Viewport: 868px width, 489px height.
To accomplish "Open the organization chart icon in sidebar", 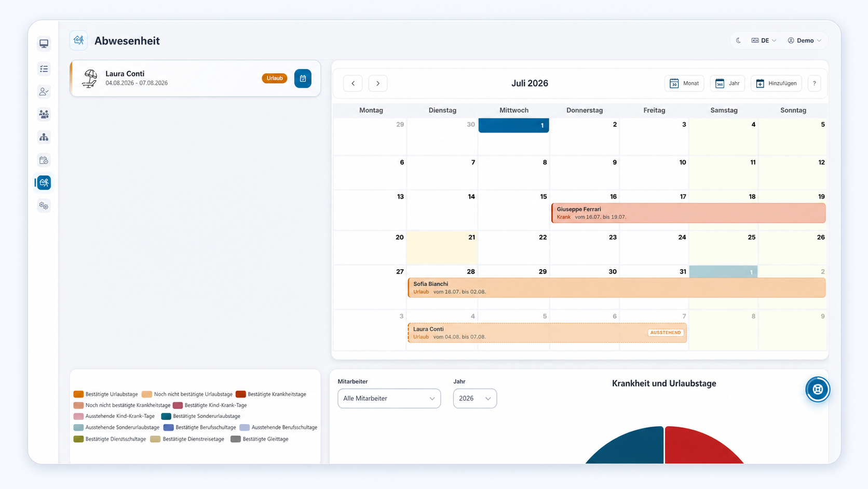I will click(x=44, y=137).
